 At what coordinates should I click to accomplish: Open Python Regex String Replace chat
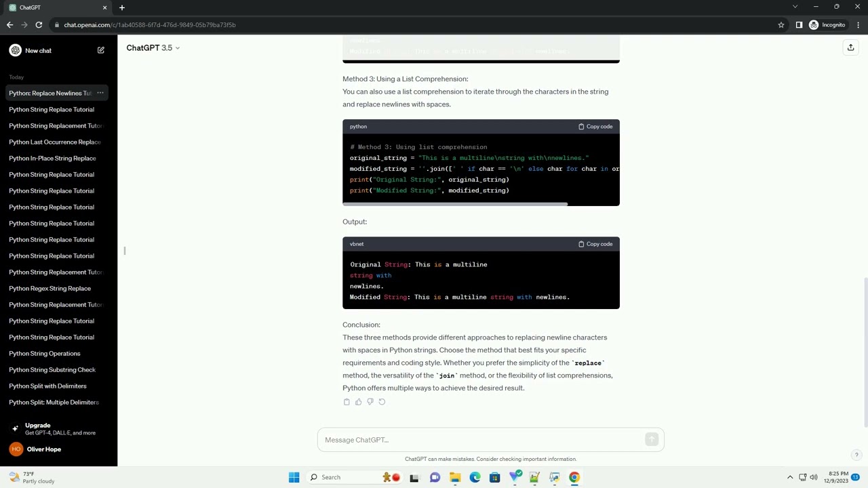click(56, 288)
